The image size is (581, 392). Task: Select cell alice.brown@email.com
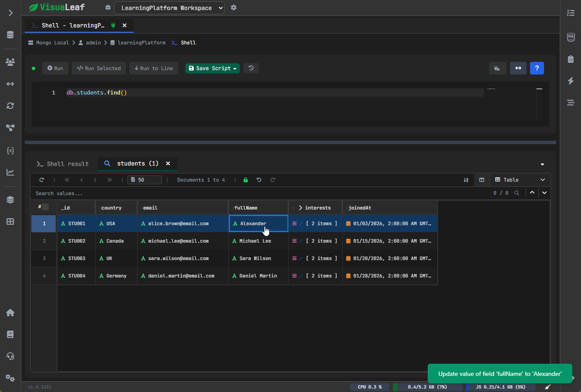[x=183, y=223]
